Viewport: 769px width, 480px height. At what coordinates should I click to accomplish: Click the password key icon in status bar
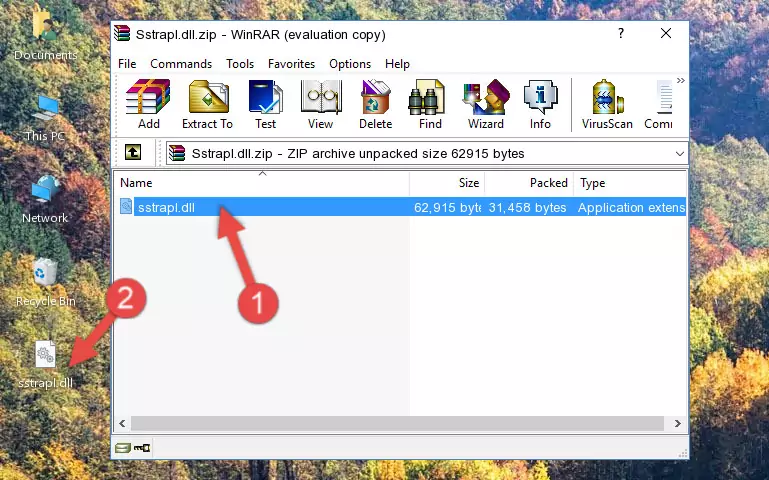(142, 447)
